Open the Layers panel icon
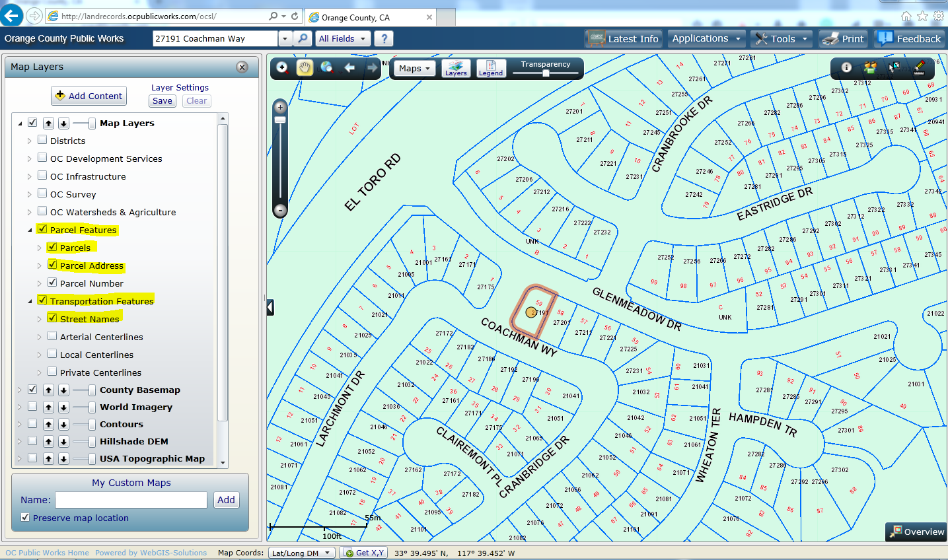 (x=456, y=68)
